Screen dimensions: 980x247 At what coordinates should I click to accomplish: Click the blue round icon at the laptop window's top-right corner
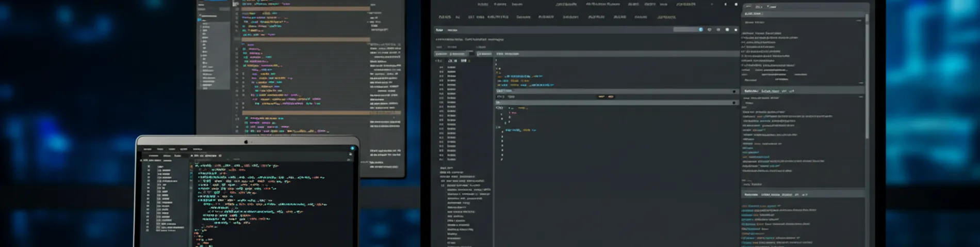point(353,148)
